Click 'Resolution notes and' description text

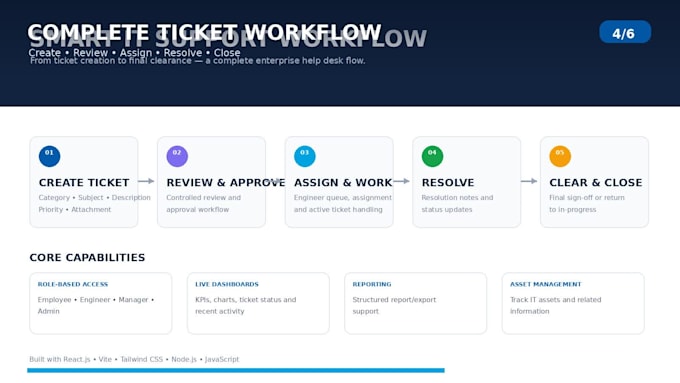[x=457, y=198]
